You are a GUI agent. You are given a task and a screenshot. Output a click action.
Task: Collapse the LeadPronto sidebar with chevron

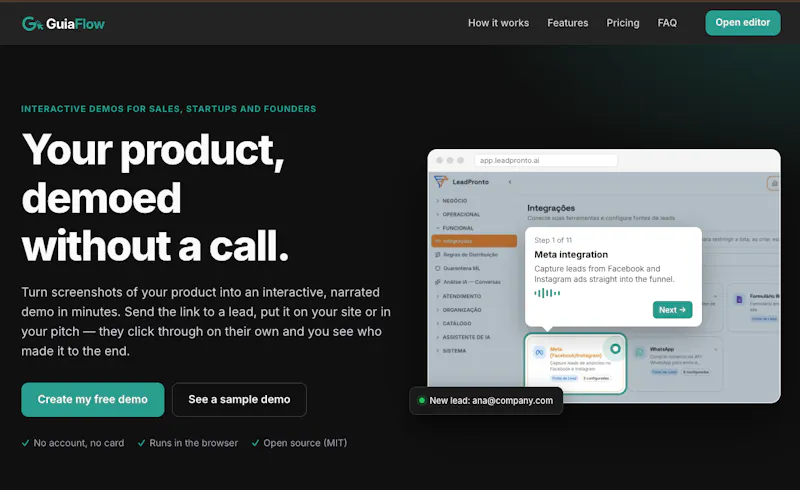(x=510, y=182)
